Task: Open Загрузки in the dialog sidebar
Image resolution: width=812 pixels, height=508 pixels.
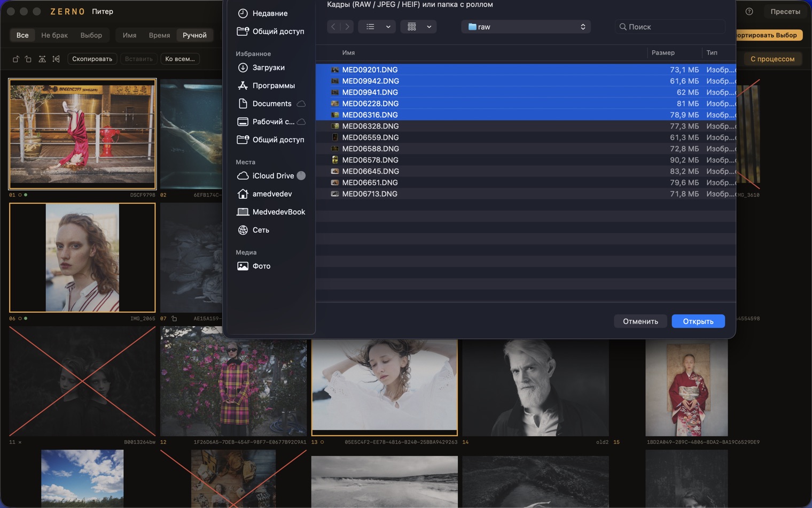Action: point(268,67)
